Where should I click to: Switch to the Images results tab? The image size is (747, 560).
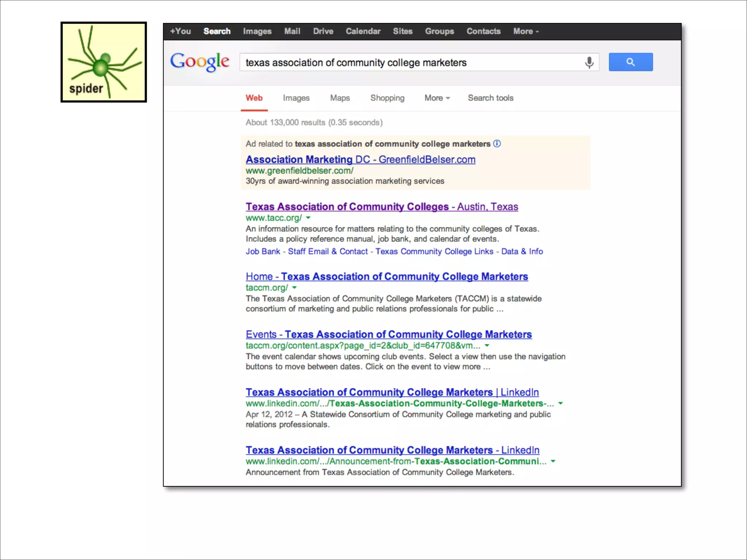click(296, 98)
